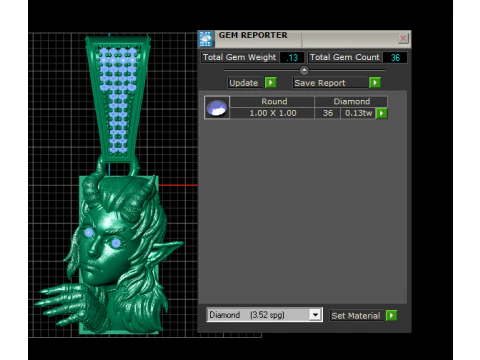Screen dimensions: 480x360
Task: Click the Update label button
Action: [x=245, y=83]
